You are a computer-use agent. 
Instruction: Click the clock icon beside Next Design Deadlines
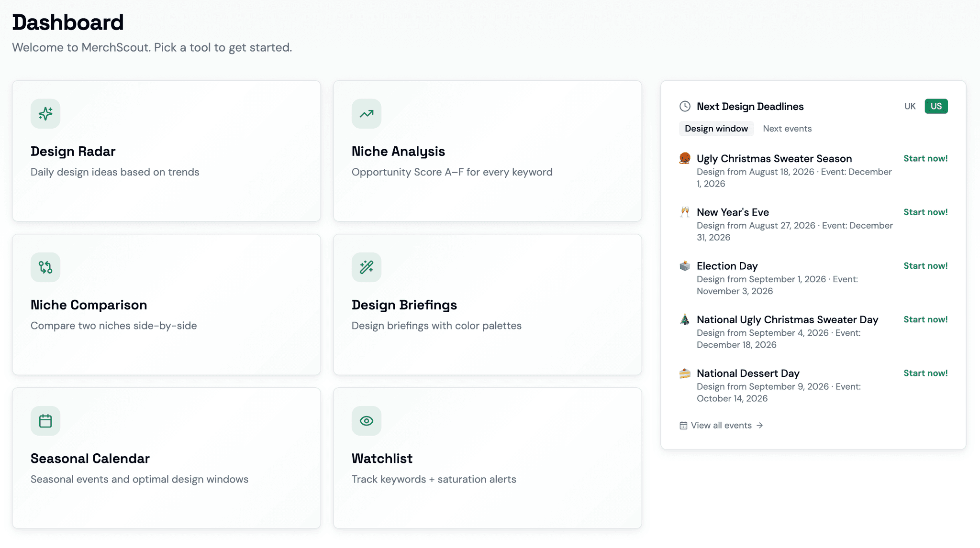[685, 106]
